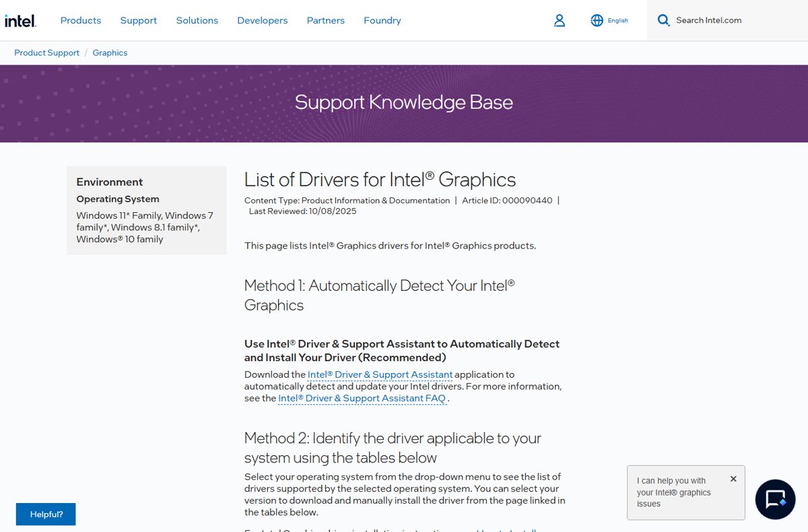The width and height of the screenshot is (808, 532).
Task: Open the chat assistant icon
Action: [775, 499]
